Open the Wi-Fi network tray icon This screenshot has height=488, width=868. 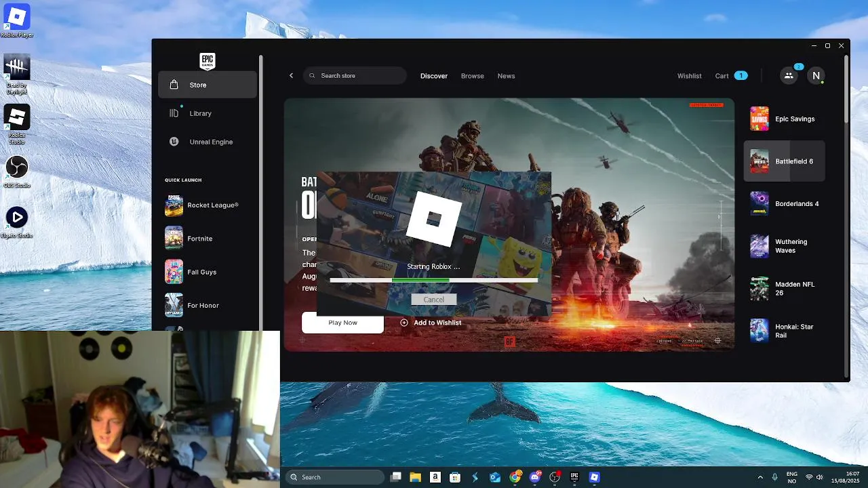(809, 477)
